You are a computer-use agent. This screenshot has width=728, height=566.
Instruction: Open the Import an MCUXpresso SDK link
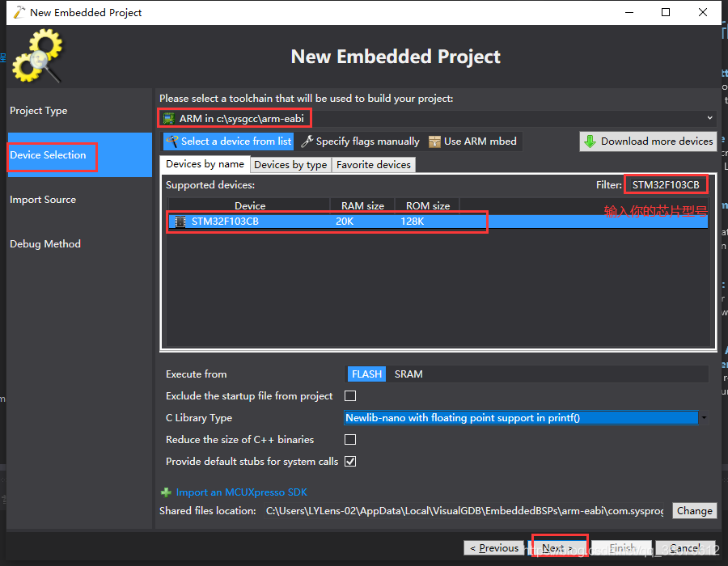(242, 492)
